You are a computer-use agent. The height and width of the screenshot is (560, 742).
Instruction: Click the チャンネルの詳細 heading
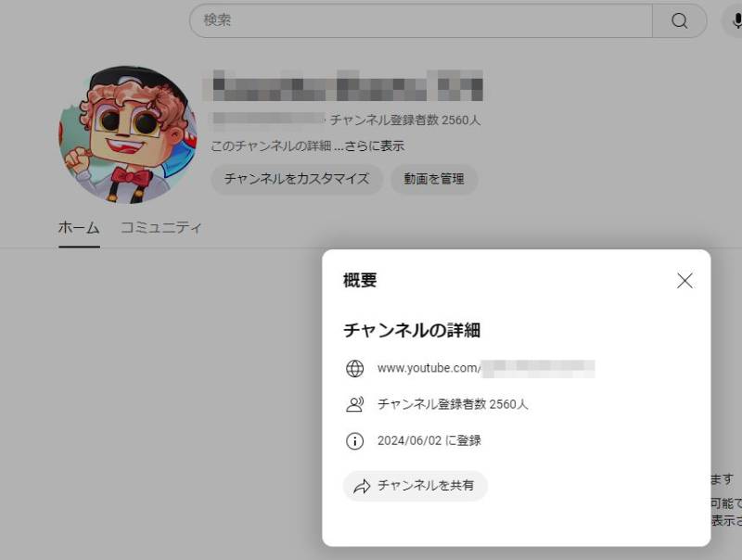pos(412,330)
